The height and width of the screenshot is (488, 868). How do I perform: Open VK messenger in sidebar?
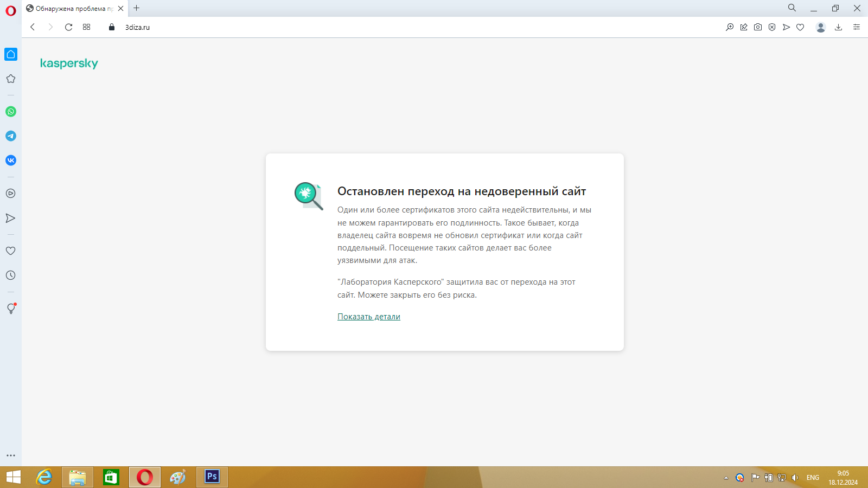11,160
